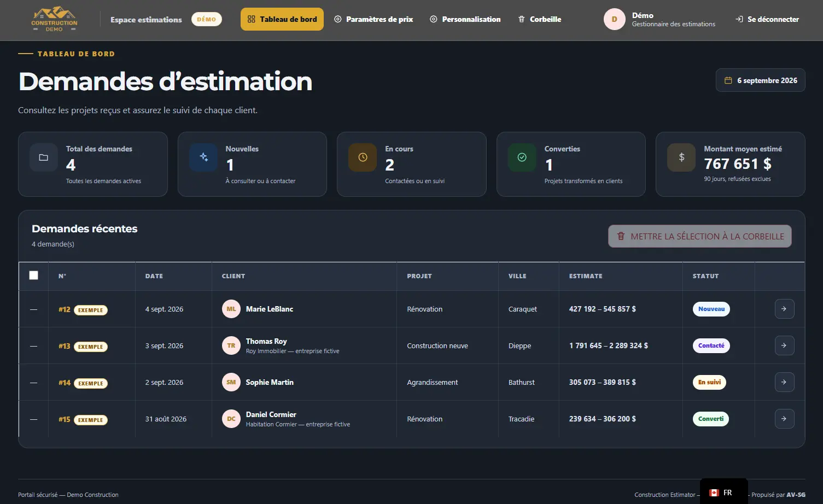The width and height of the screenshot is (823, 504).
Task: Open the Personnalisation section
Action: pos(465,19)
